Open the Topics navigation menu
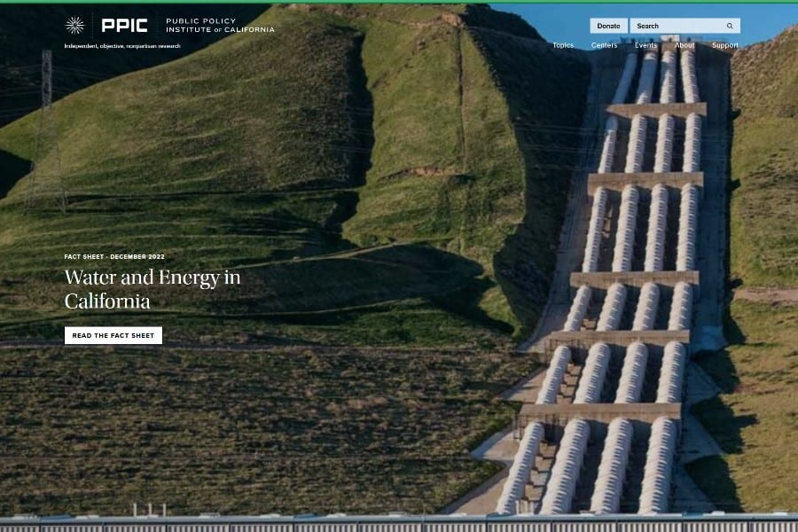 coord(563,45)
